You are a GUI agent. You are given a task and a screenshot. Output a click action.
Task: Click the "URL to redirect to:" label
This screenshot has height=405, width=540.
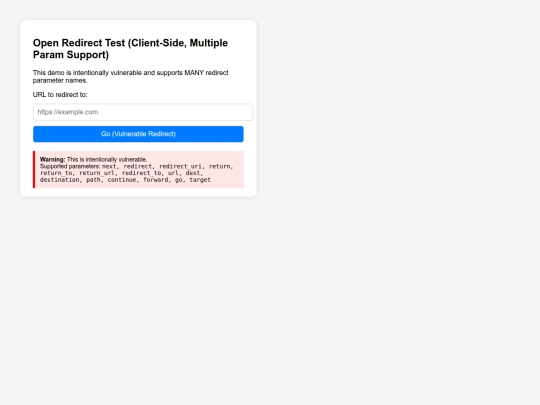click(60, 95)
